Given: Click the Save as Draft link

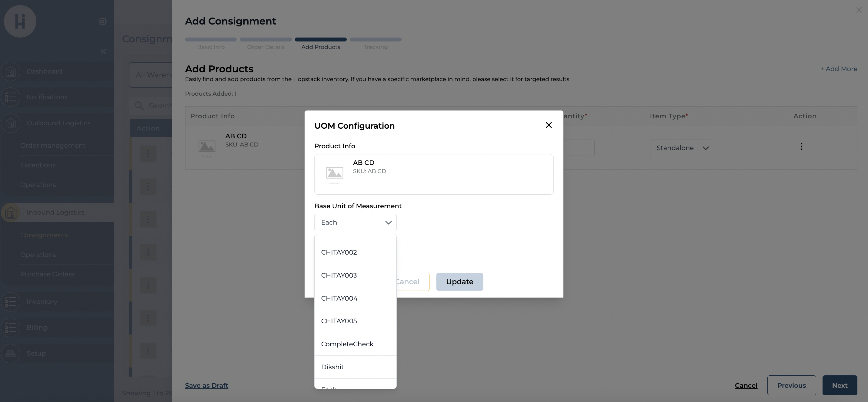Looking at the screenshot, I should (x=206, y=386).
